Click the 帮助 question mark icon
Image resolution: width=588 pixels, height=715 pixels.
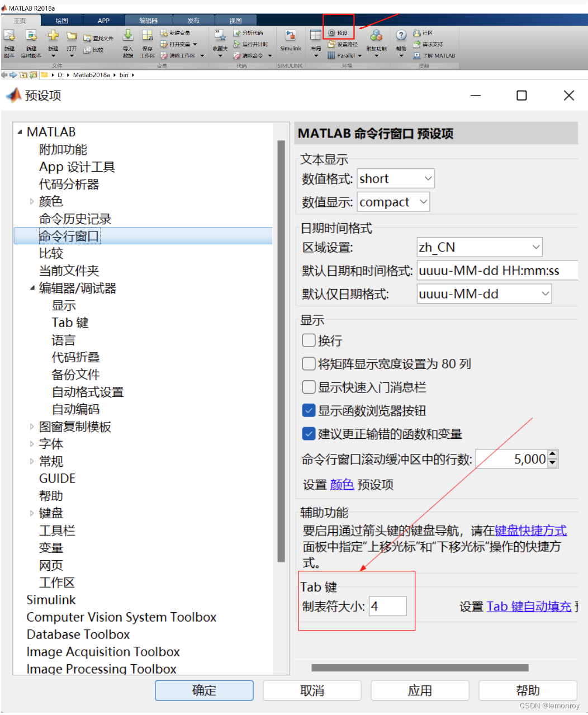click(x=401, y=35)
